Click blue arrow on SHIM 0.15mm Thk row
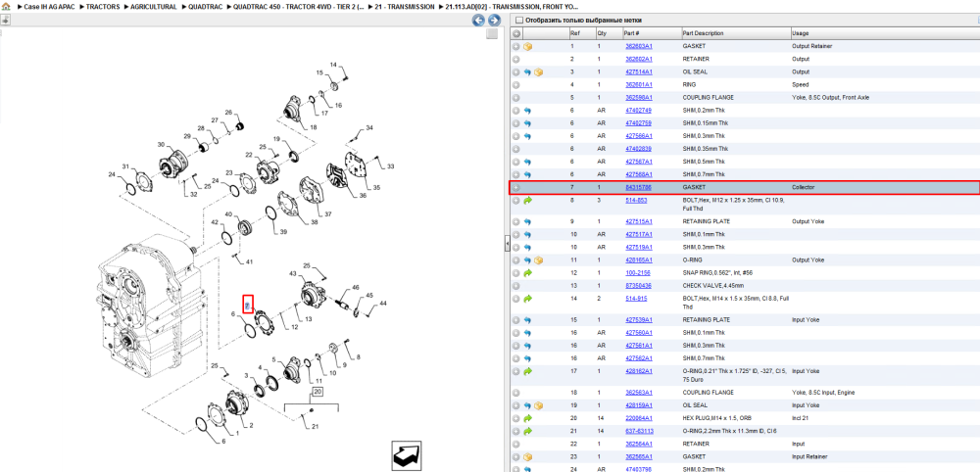Screen dimensions: 980x472 (x=527, y=123)
